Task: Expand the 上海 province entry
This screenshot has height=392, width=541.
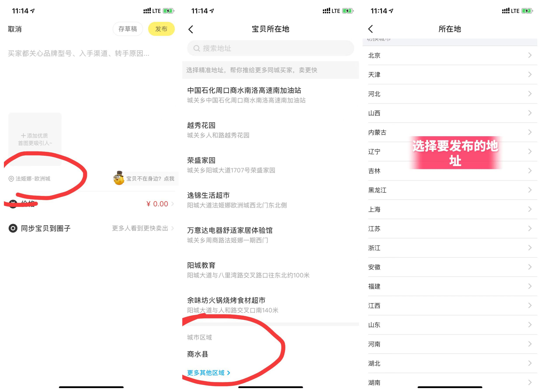Action: pos(530,209)
